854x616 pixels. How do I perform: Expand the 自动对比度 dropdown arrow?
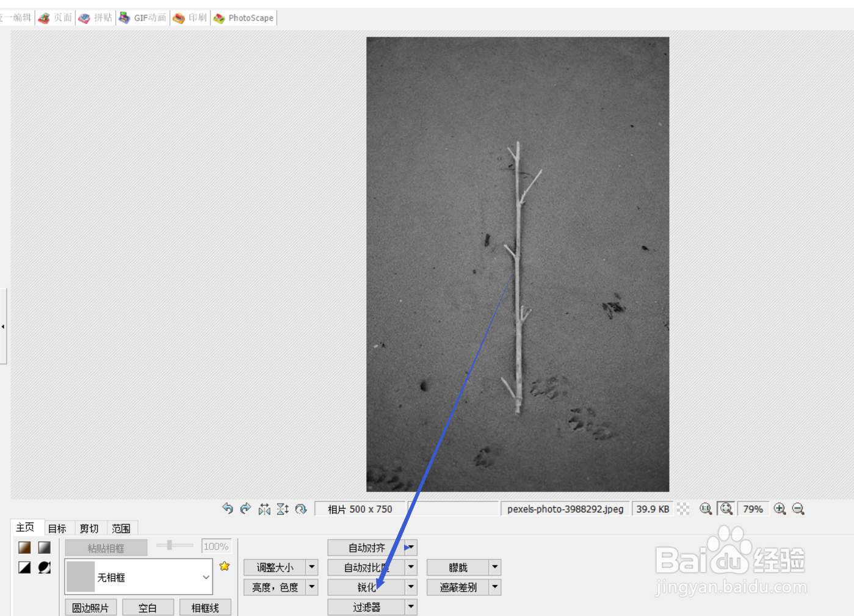click(x=411, y=567)
